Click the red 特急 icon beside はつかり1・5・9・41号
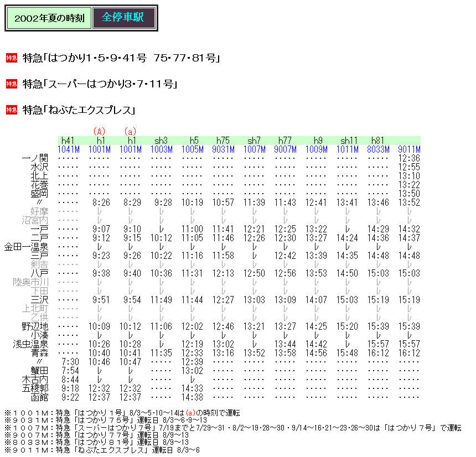 tap(12, 58)
